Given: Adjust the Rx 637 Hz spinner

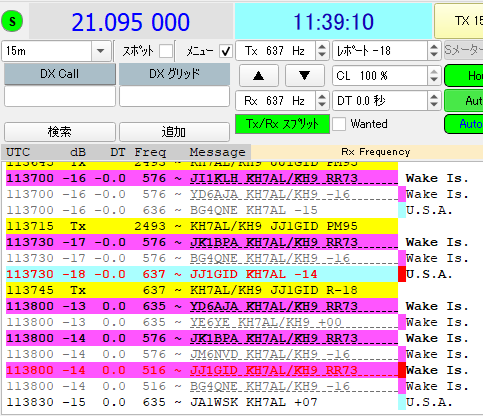Looking at the screenshot, I should 322,100.
